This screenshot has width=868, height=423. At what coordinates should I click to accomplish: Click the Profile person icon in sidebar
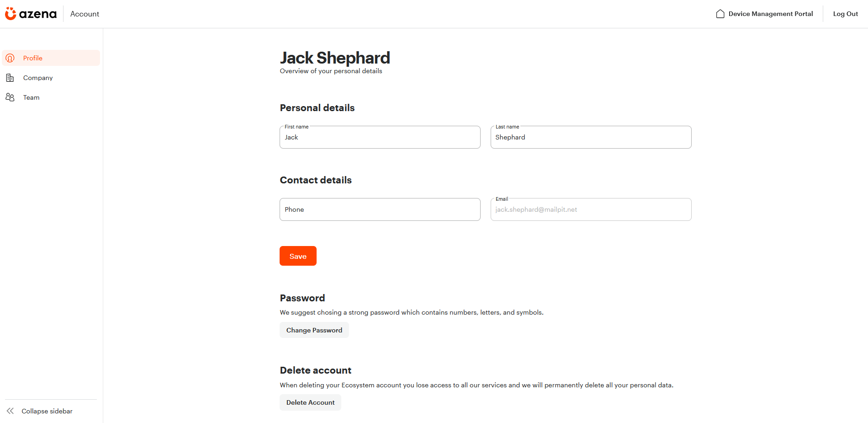[x=10, y=58]
